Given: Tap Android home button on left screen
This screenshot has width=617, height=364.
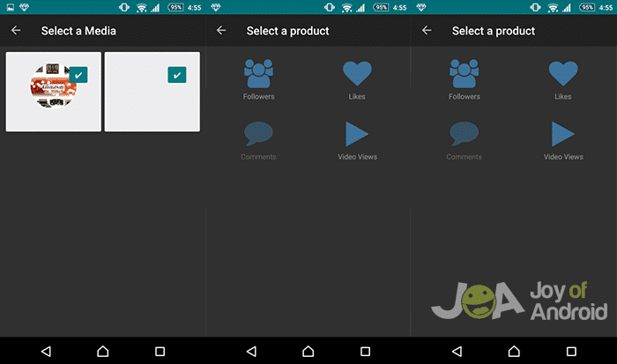Looking at the screenshot, I should pyautogui.click(x=103, y=351).
